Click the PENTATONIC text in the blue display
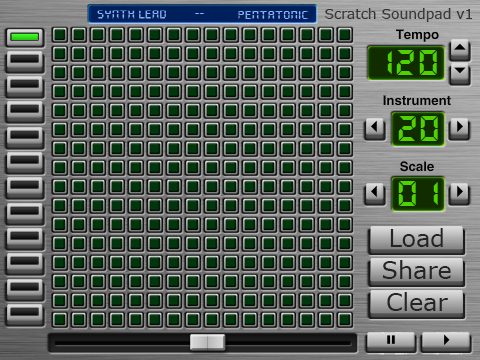The width and height of the screenshot is (480, 360). [x=273, y=14]
